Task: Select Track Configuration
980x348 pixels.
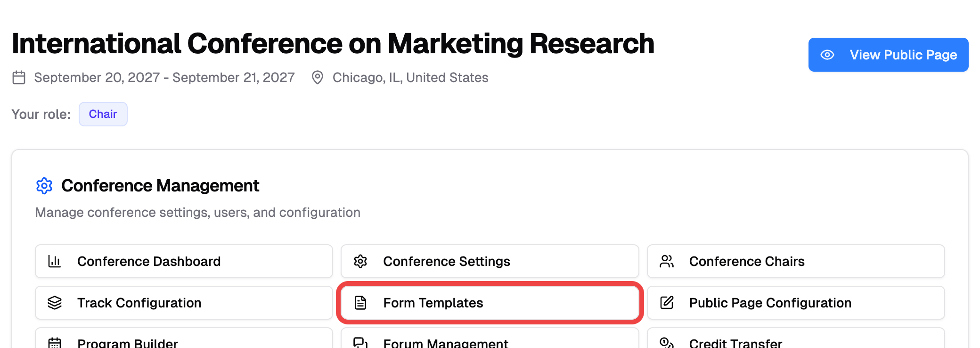Action: (184, 303)
